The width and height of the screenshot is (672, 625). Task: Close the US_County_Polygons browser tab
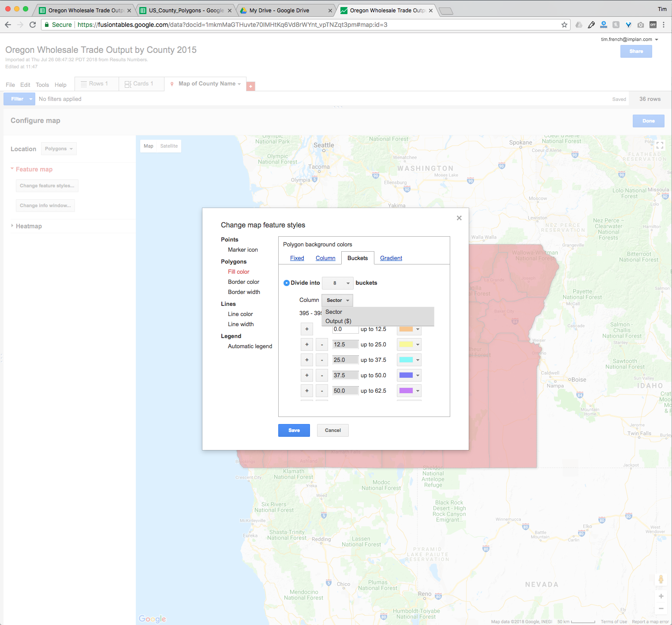(x=230, y=11)
